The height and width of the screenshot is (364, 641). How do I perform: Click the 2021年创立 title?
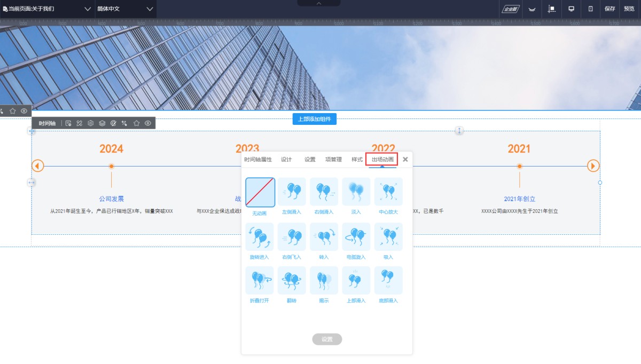point(519,199)
